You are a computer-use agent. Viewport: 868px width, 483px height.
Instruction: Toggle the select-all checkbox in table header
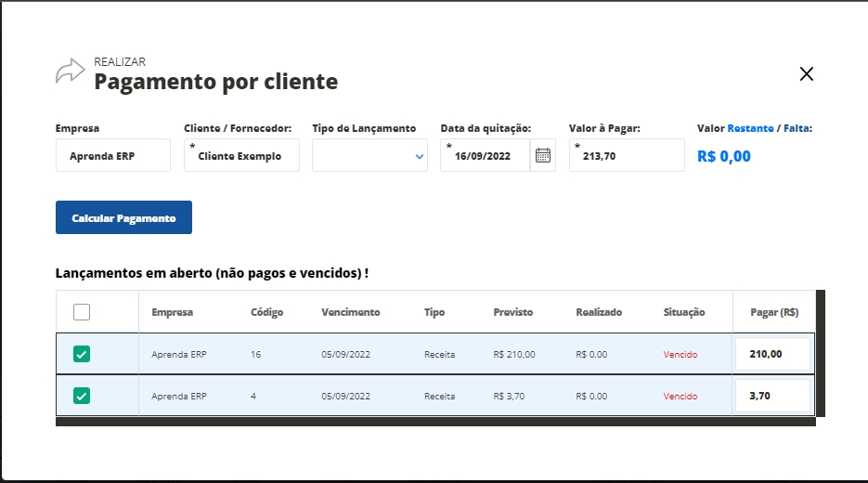[x=82, y=312]
